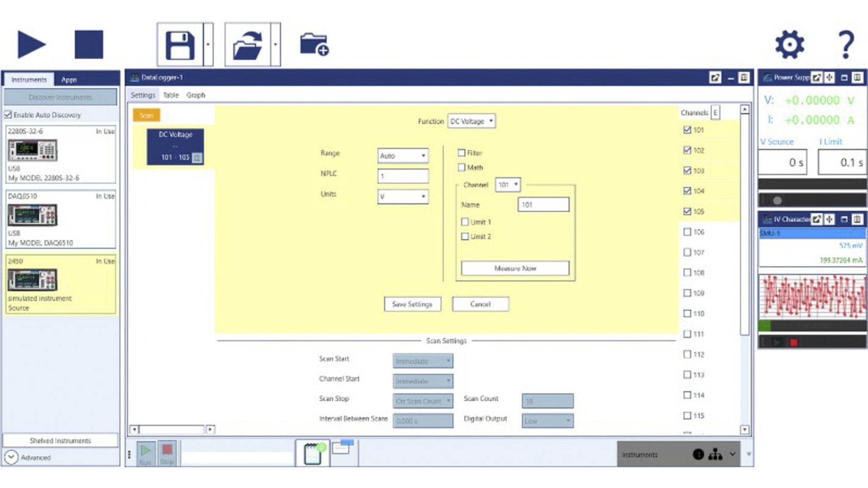The image size is (868, 488).
Task: Click the Run button in DataLogger bottom bar
Action: [x=145, y=454]
